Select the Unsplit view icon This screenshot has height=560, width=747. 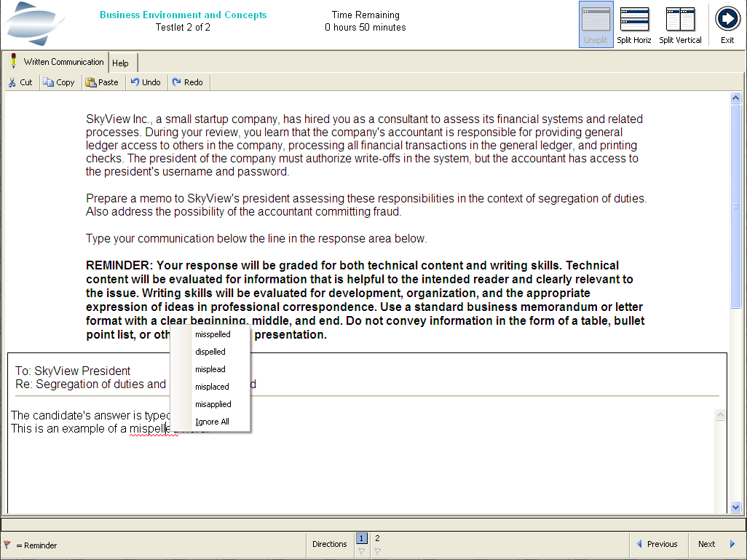pyautogui.click(x=596, y=25)
